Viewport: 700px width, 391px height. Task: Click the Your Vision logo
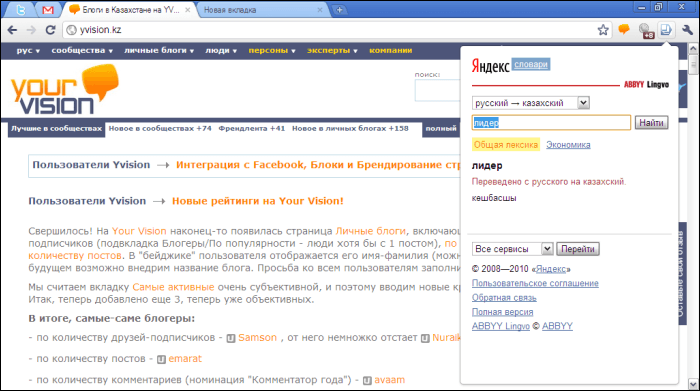pos(65,89)
